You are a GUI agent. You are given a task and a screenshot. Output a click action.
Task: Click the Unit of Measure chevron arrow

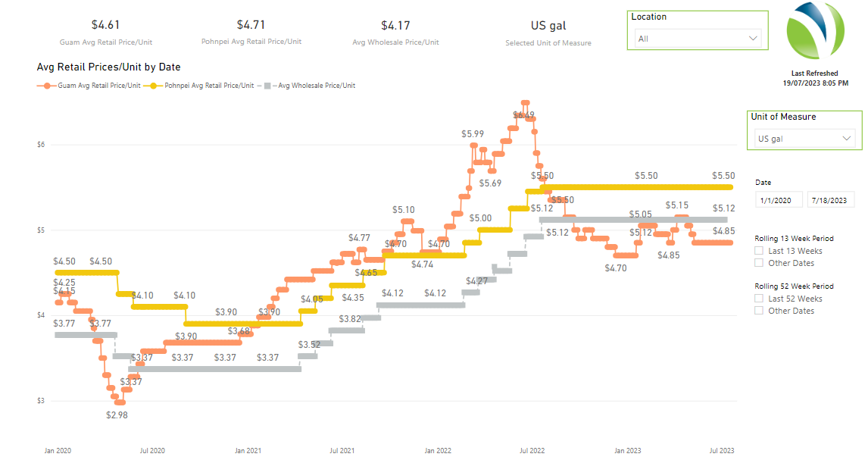(x=848, y=139)
